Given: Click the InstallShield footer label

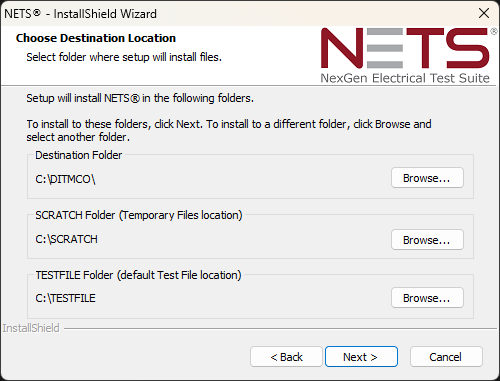Looking at the screenshot, I should pos(31,328).
